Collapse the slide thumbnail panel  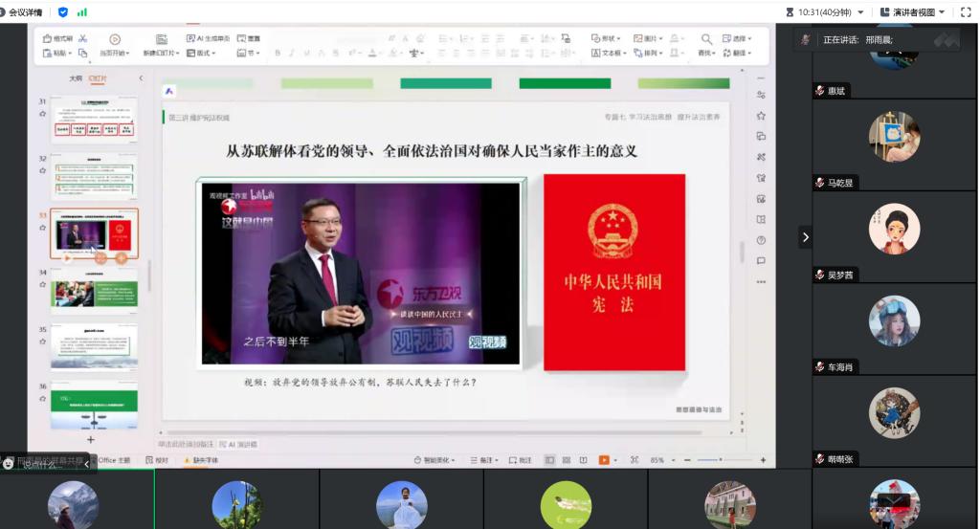(141, 78)
